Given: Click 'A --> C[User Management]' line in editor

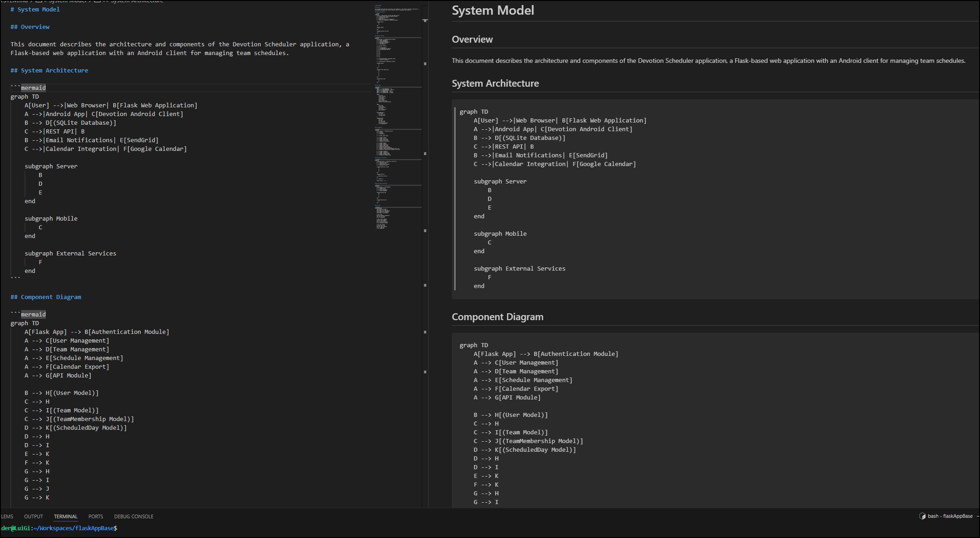Looking at the screenshot, I should 67,340.
